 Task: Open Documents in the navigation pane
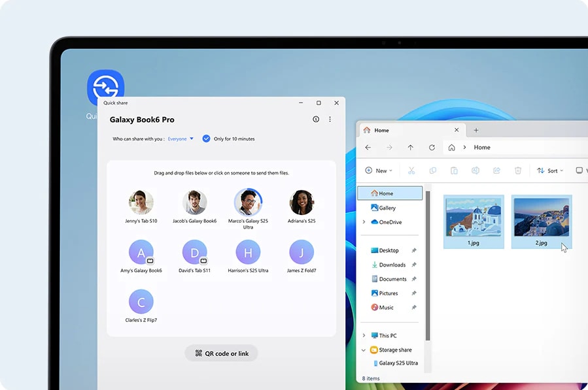389,279
